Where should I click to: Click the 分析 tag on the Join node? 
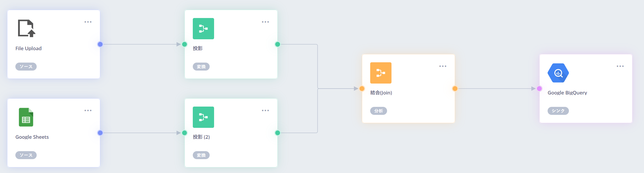coord(378,111)
